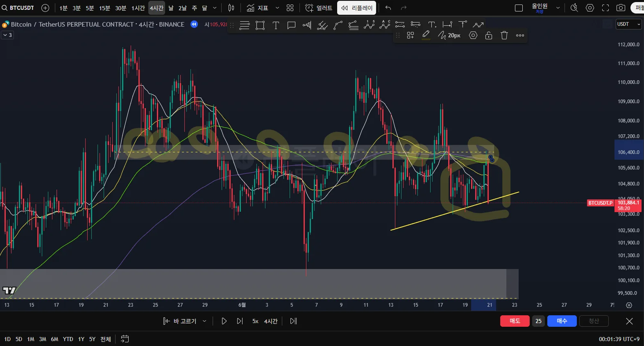Open the chart layout setup square icon
The width and height of the screenshot is (644, 346).
pyautogui.click(x=519, y=8)
